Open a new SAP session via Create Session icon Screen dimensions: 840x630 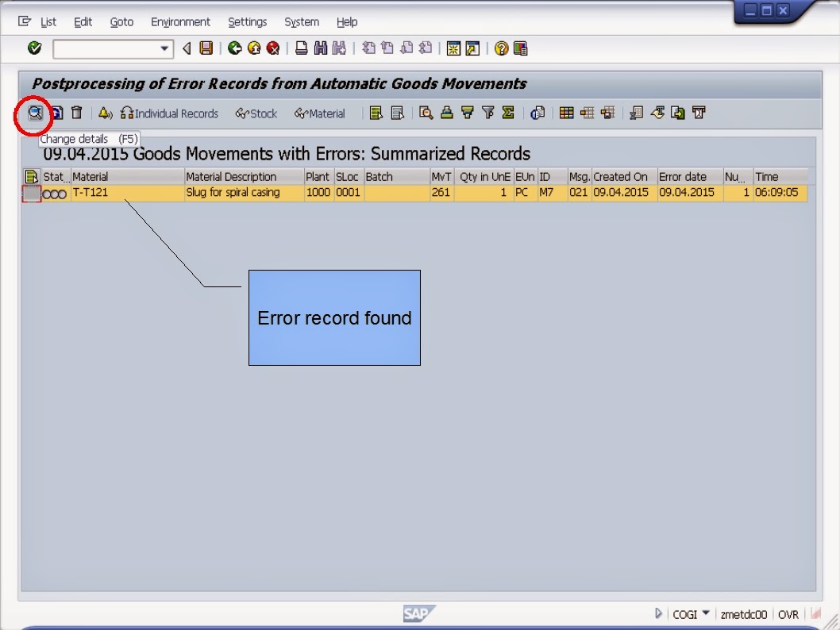(455, 48)
